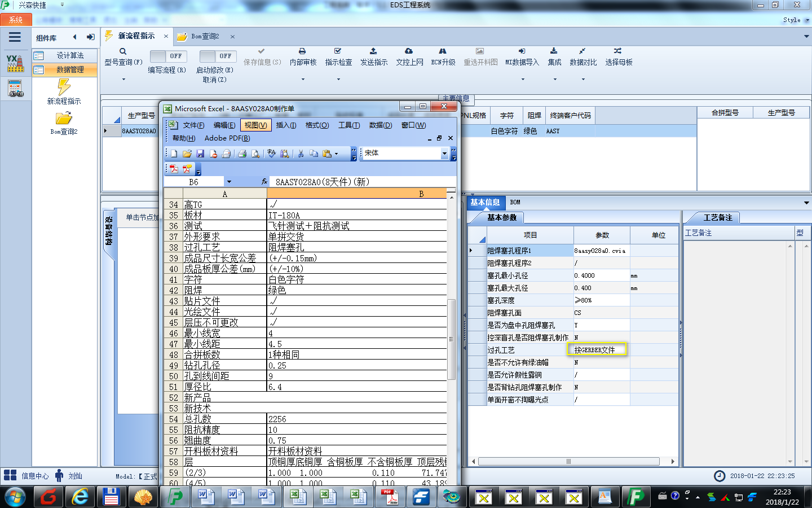Toggle the 编写流程(R) OFF switch

(x=169, y=56)
